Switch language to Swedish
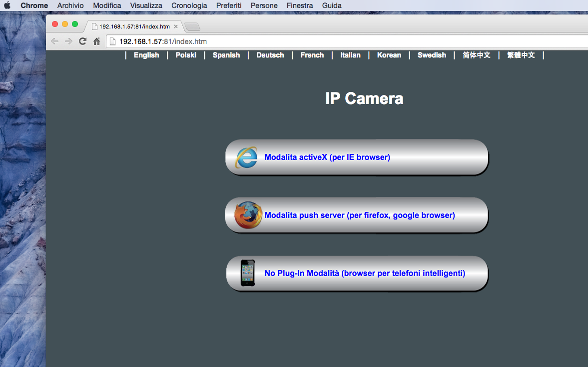588x367 pixels. tap(431, 55)
